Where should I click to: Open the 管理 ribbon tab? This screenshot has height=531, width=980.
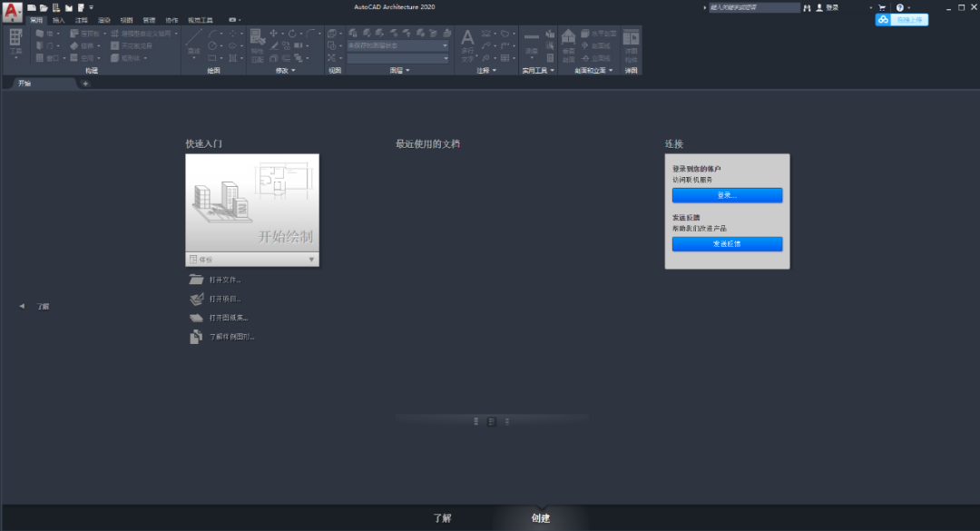point(149,20)
